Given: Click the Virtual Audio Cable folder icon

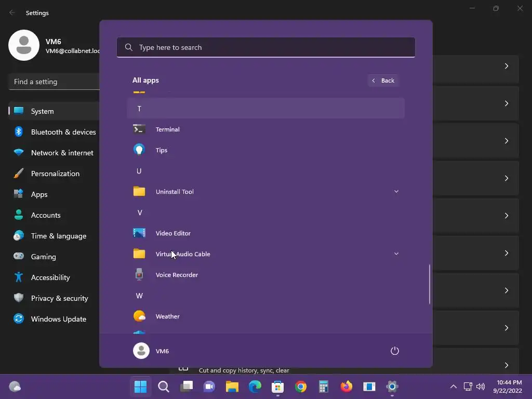Looking at the screenshot, I should tap(139, 254).
